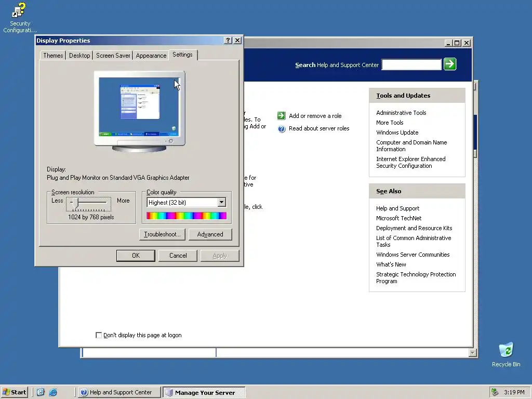Click the Troubleshoot button
The image size is (532, 399).
(162, 234)
